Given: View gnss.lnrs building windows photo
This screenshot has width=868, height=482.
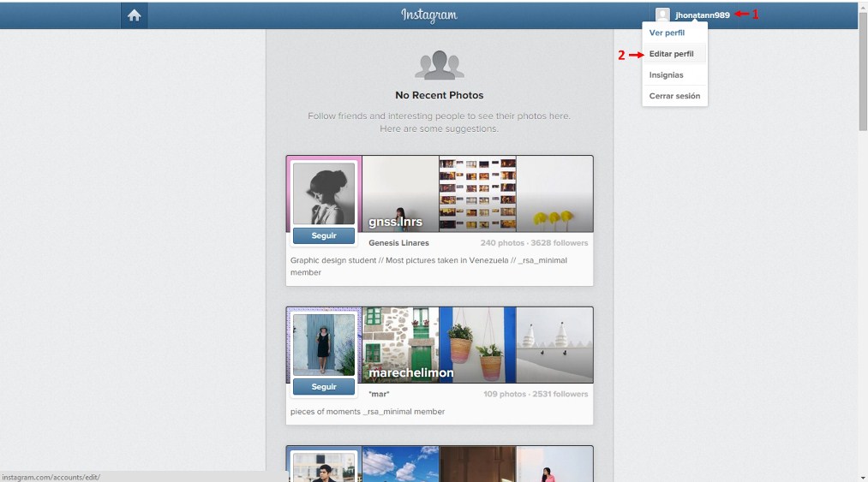Looking at the screenshot, I should tap(477, 193).
